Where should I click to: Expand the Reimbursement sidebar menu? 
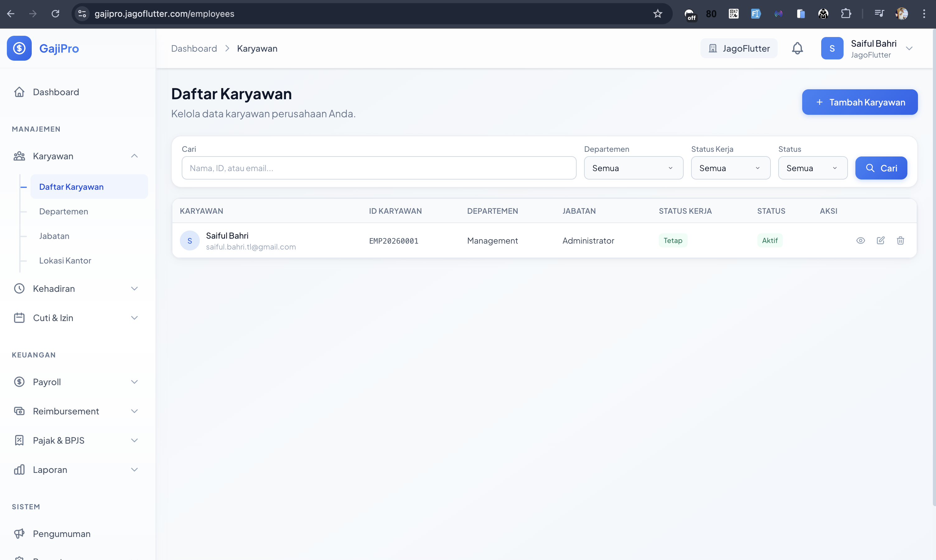click(x=134, y=411)
